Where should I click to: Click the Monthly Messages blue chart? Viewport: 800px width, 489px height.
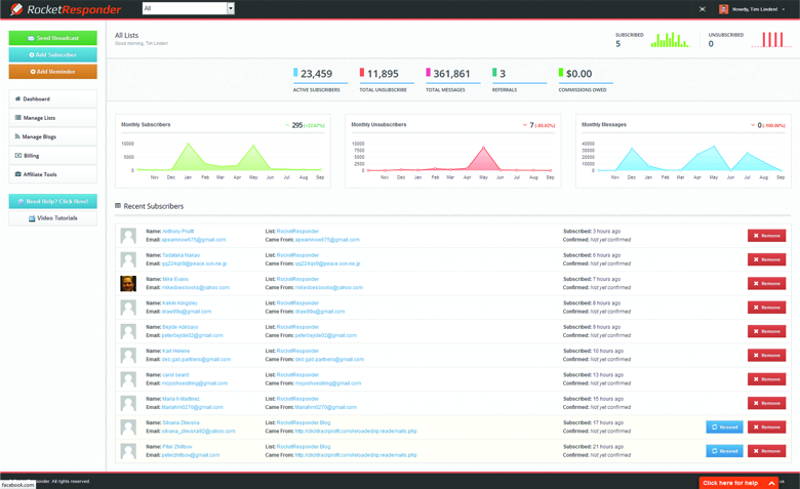pyautogui.click(x=684, y=159)
